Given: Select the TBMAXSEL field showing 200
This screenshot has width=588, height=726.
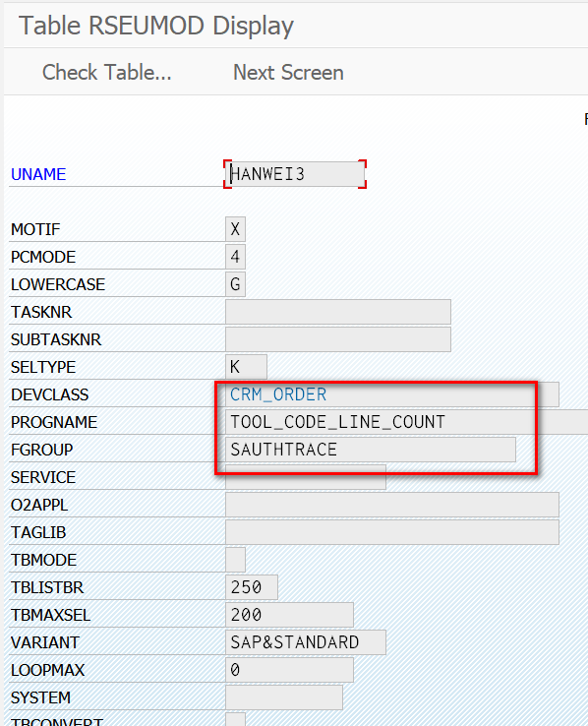Looking at the screenshot, I should pyautogui.click(x=290, y=615).
